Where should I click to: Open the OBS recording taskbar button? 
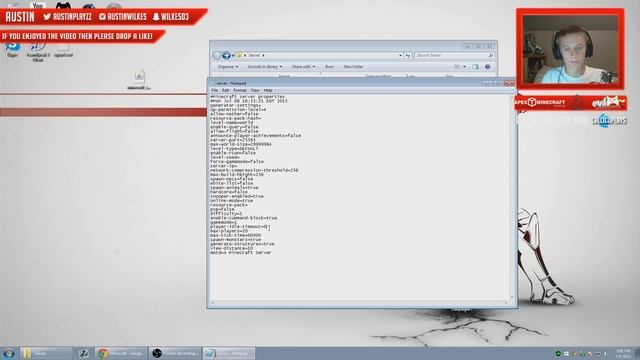175,353
